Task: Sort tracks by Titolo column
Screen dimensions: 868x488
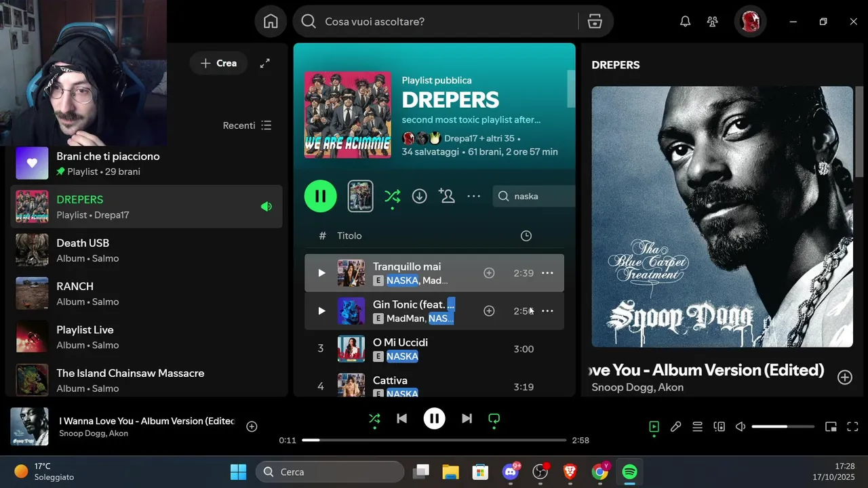Action: pos(349,235)
